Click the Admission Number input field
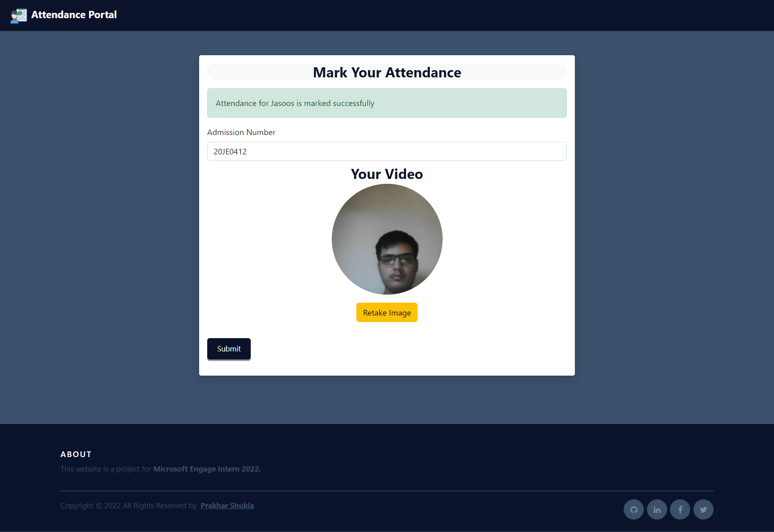 [x=387, y=152]
